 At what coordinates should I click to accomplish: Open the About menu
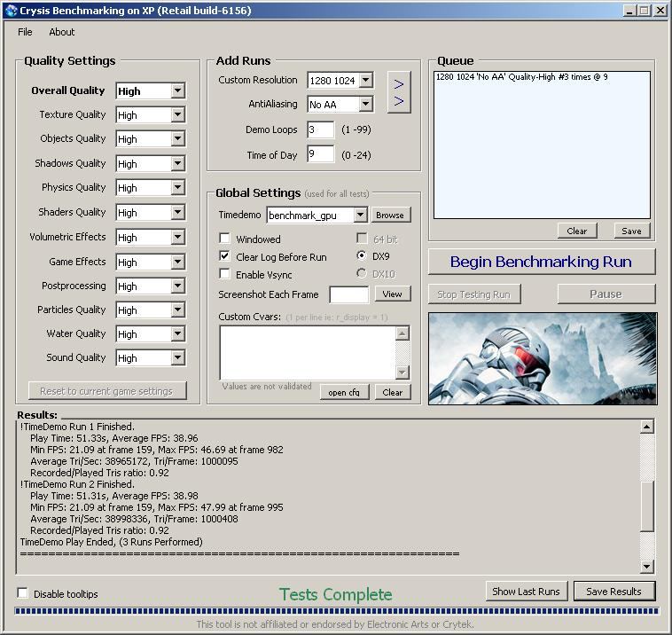(x=62, y=32)
